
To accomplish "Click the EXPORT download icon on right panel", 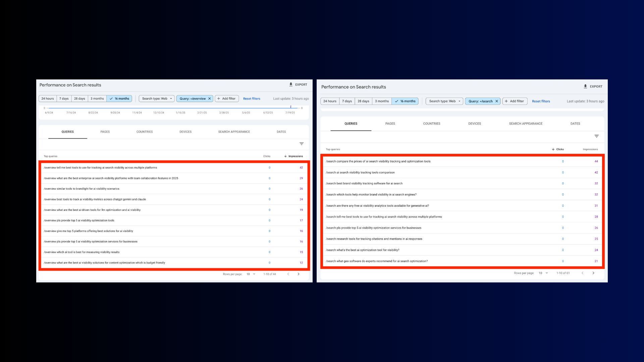I will click(585, 86).
